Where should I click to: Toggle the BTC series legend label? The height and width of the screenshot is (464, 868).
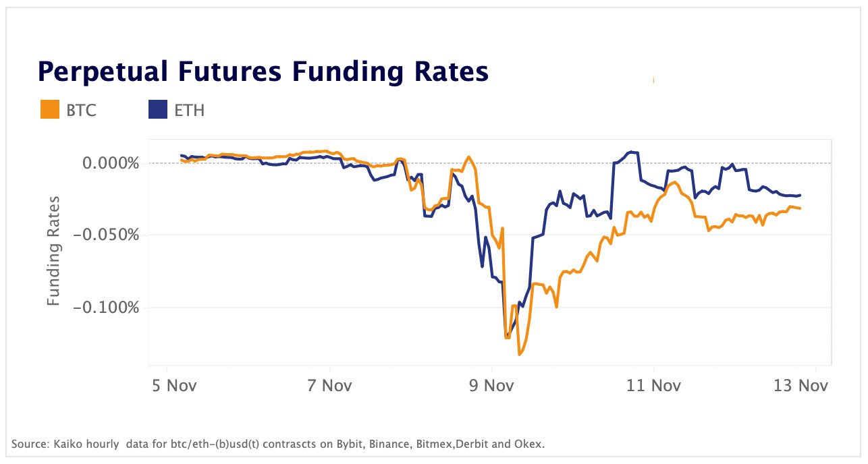click(81, 110)
